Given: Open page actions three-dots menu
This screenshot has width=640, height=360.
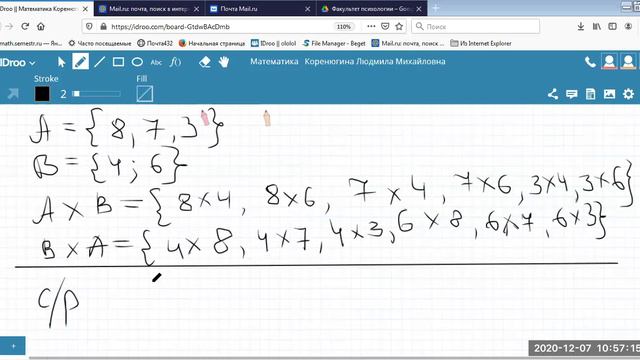Looking at the screenshot, I should tap(371, 27).
